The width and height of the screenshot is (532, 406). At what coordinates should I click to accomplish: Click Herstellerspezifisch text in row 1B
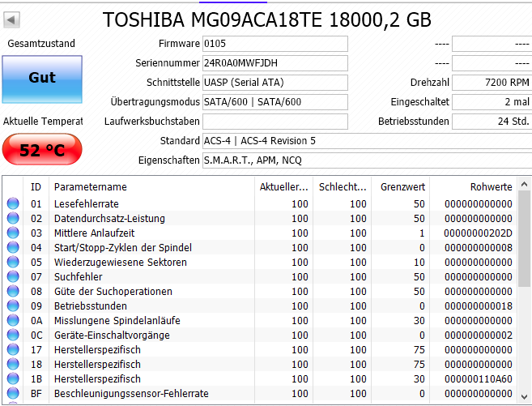[97, 378]
